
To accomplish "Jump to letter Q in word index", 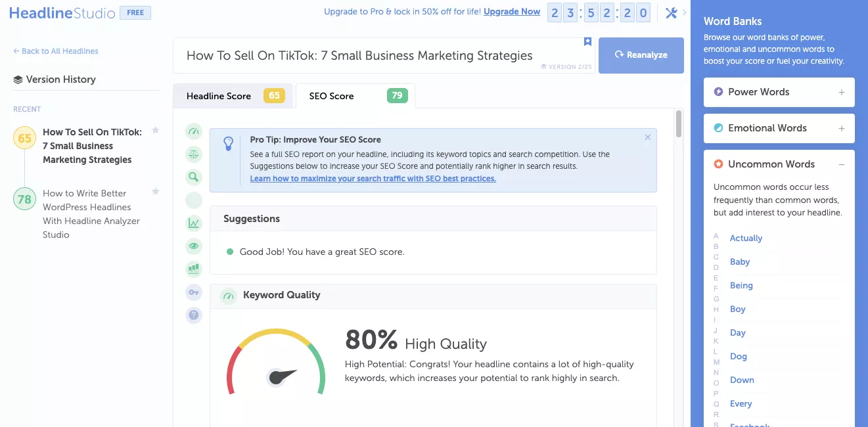I will click(716, 404).
